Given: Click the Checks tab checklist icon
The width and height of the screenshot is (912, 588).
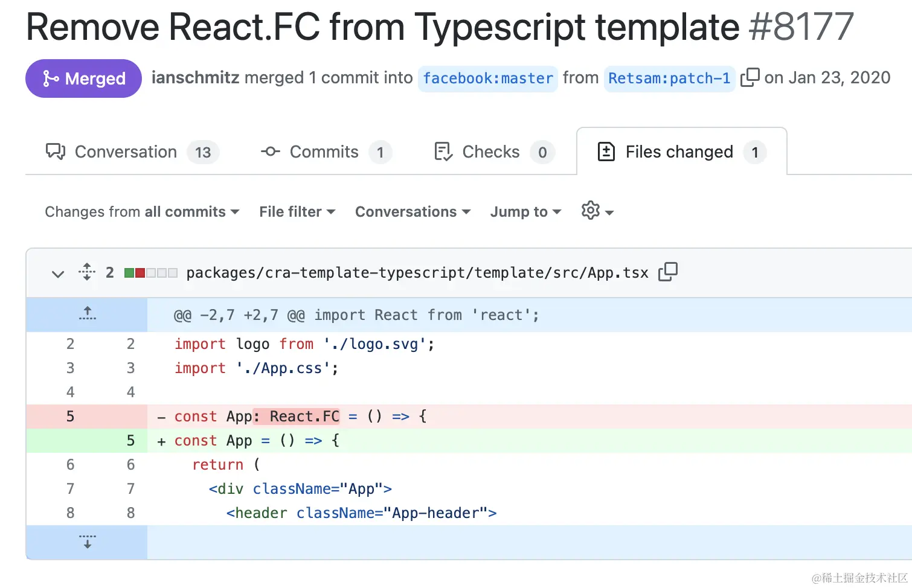Looking at the screenshot, I should tap(443, 152).
